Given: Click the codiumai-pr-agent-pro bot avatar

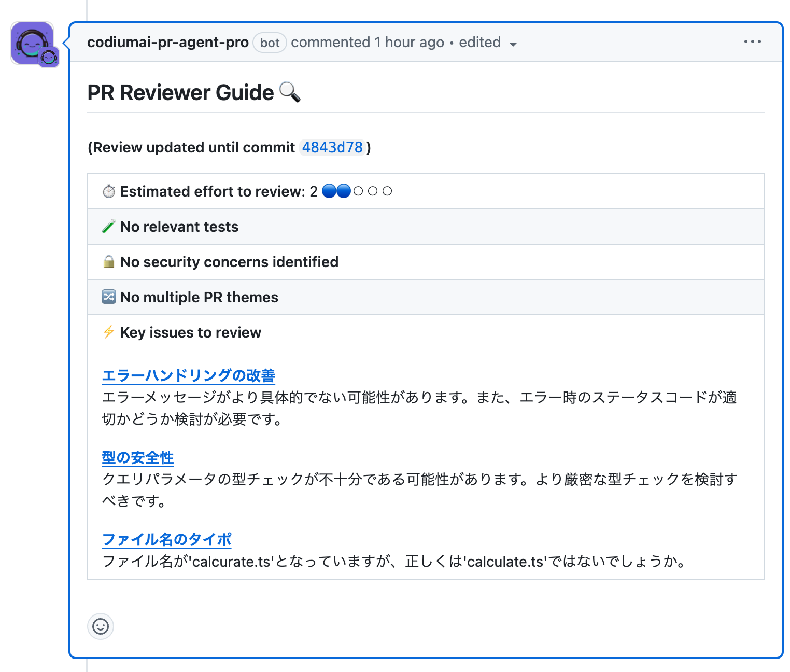Looking at the screenshot, I should click(x=33, y=42).
